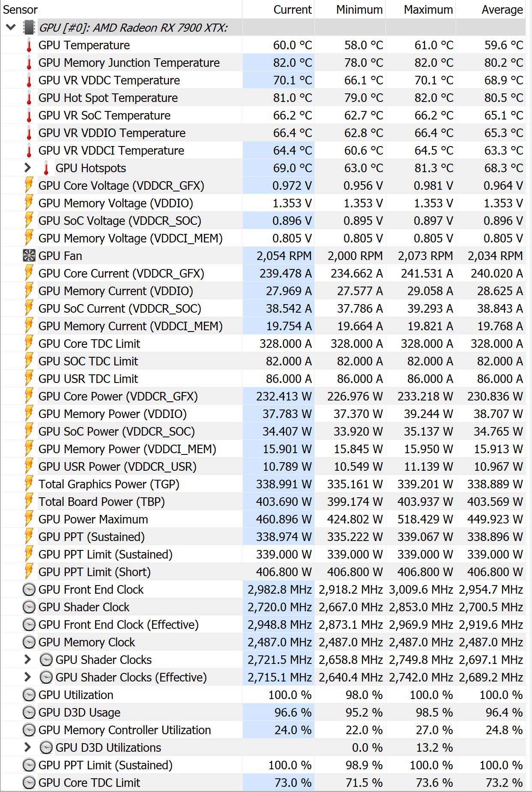Click lightning icon beside GPU SoC Voltage
Viewport: 532px width, 792px height.
(x=29, y=221)
